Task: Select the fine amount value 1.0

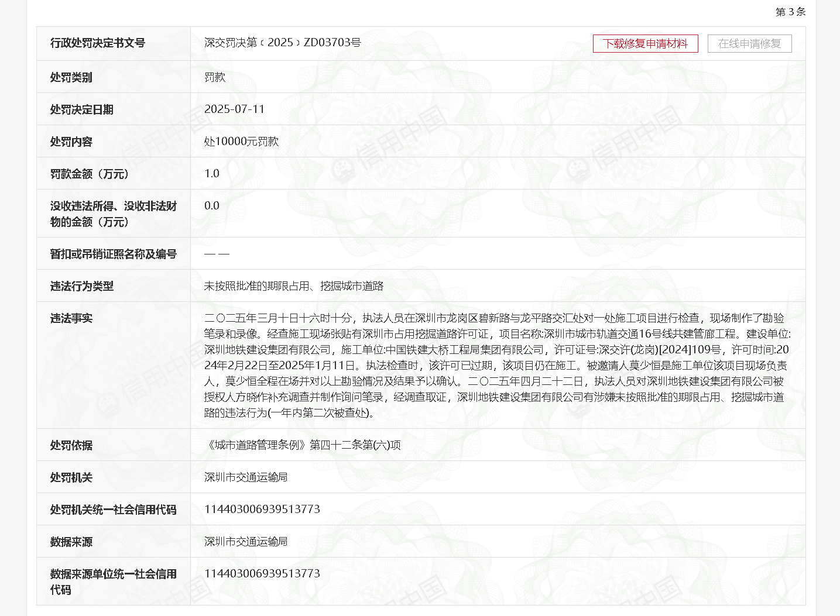Action: [212, 174]
